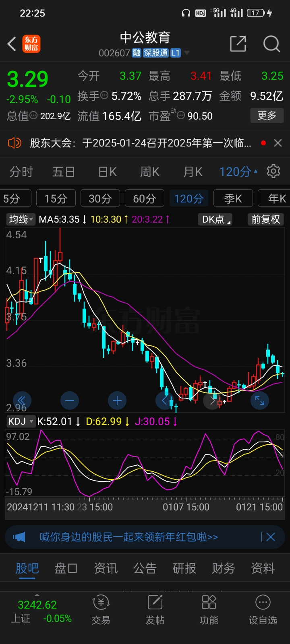The width and height of the screenshot is (290, 644).
Task: Expand the Shanghai index bar 上证
Action: point(37,595)
